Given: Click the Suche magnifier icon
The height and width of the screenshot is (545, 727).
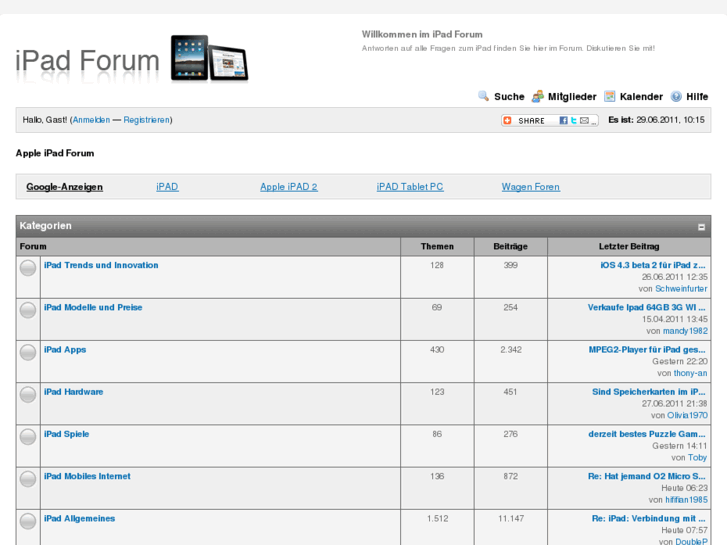Looking at the screenshot, I should (x=484, y=97).
